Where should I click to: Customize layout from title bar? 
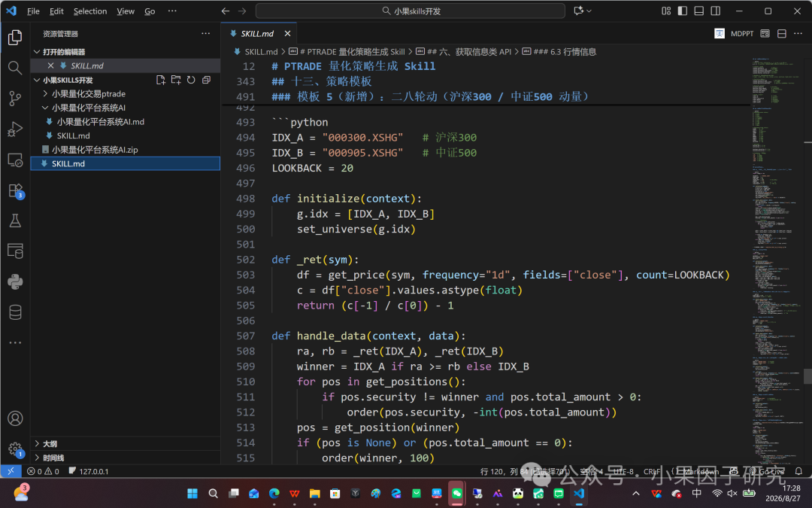(x=666, y=11)
